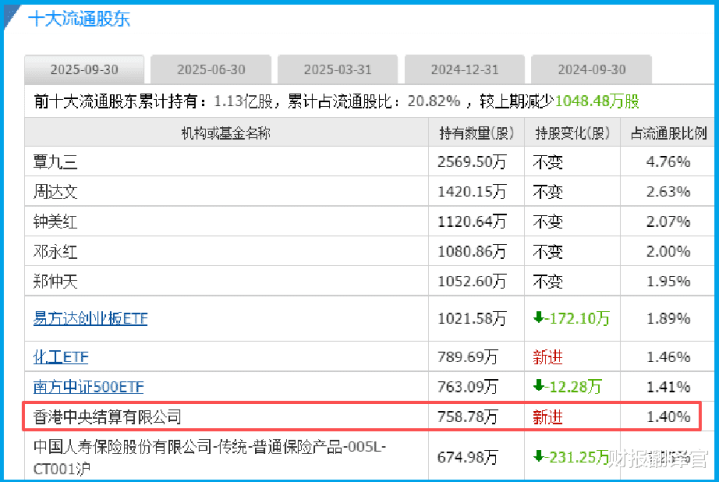The width and height of the screenshot is (719, 482).
Task: Select the 中国人寿保险股份有限公司 product name
Action: [x=210, y=457]
